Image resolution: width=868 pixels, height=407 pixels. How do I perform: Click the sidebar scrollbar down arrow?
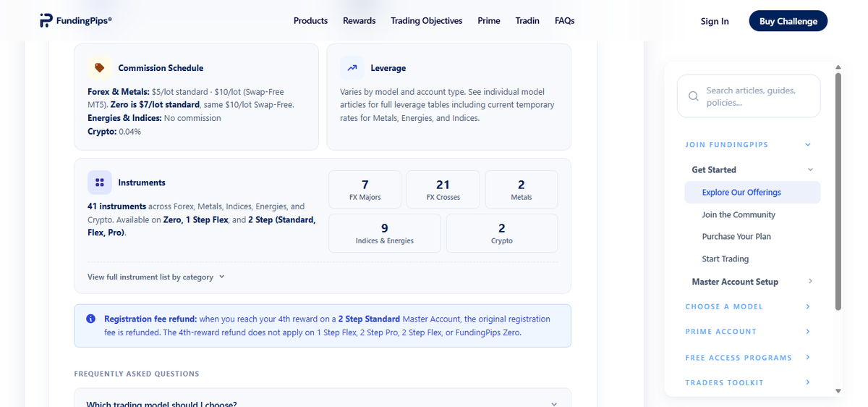click(x=838, y=391)
